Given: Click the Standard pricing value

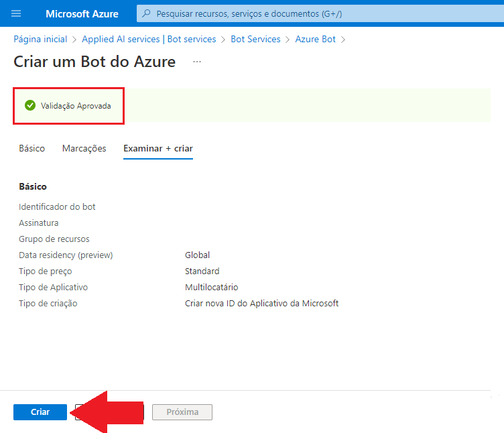Looking at the screenshot, I should point(202,271).
